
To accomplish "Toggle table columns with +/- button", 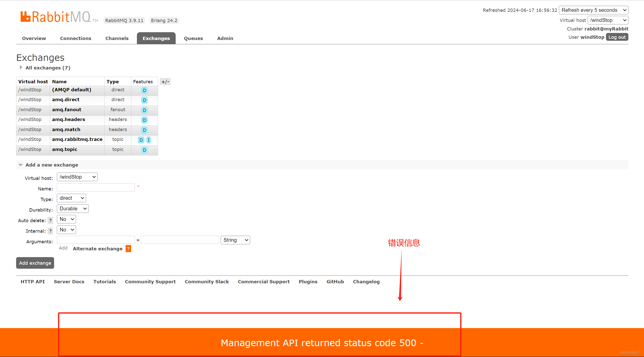I will click(x=165, y=82).
